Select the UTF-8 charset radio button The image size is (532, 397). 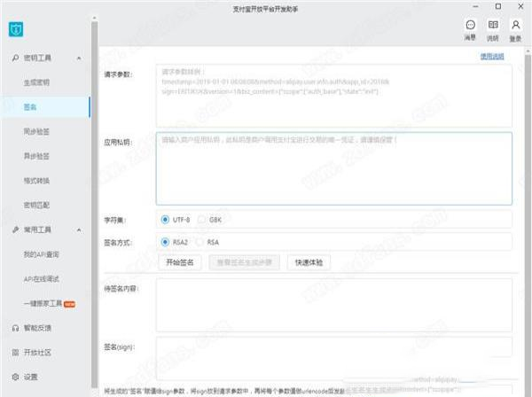coord(165,220)
